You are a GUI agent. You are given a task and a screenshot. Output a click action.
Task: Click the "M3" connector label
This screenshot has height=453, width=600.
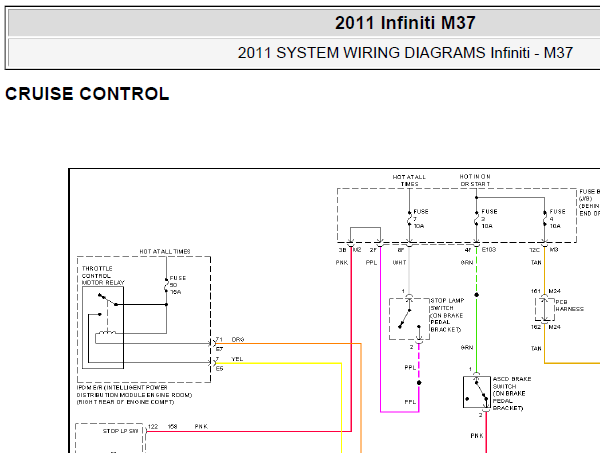coord(554,249)
